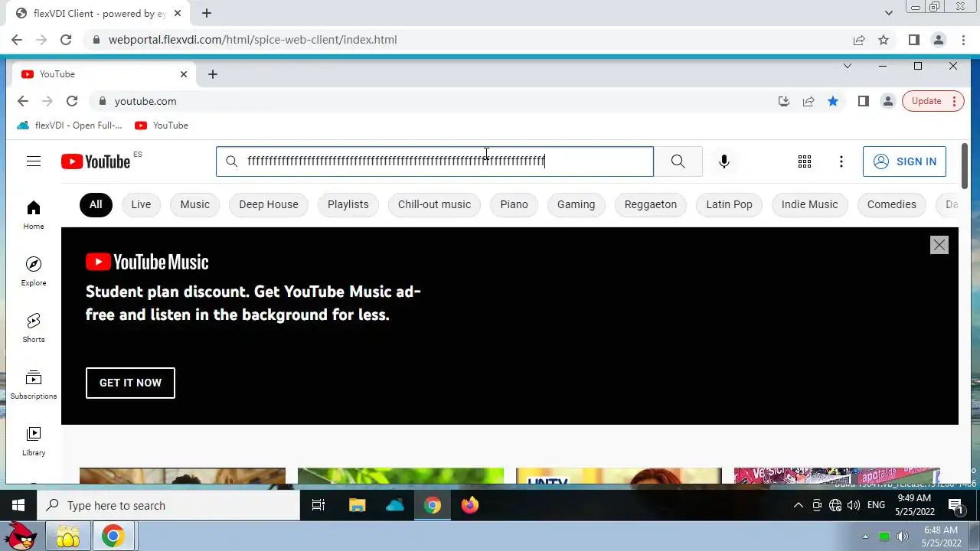Open Angry Birds icon on host taskbar
980x551 pixels.
21,536
